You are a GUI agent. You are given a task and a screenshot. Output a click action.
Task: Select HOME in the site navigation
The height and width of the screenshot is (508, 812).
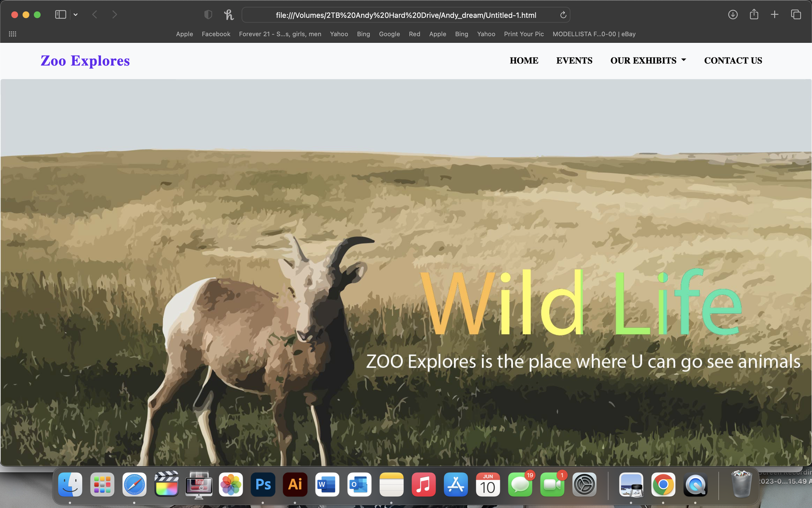point(524,60)
